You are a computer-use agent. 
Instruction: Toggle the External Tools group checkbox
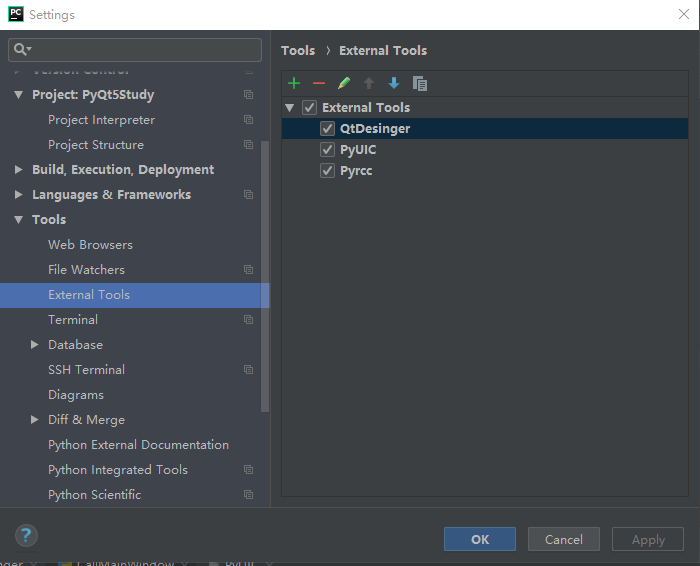pyautogui.click(x=309, y=108)
